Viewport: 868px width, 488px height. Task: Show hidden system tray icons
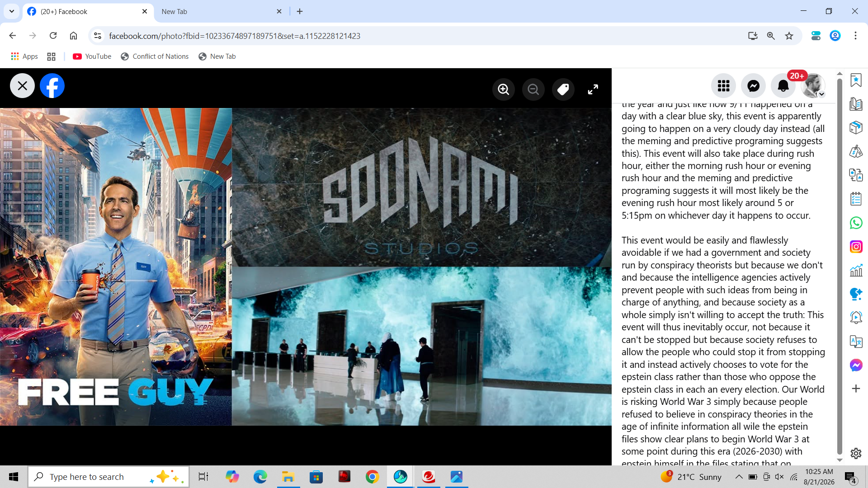pos(739,477)
